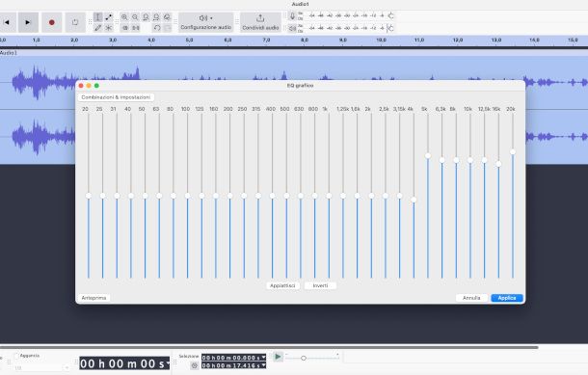Click the 20 Hz EQ slider handle

point(89,196)
